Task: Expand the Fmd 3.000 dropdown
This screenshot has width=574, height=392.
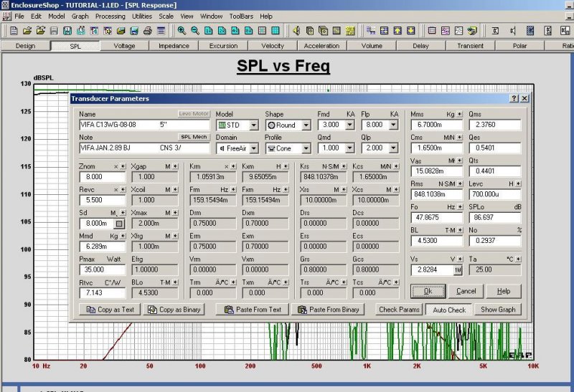Action: point(349,125)
